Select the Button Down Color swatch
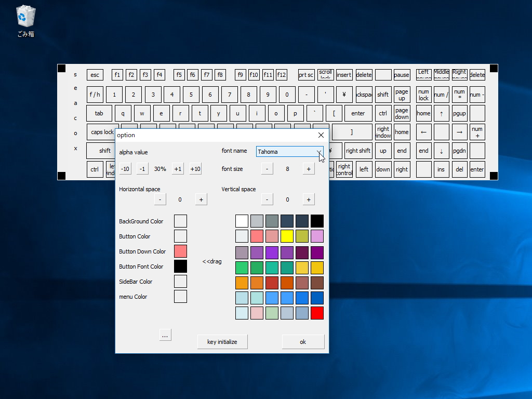Viewport: 532px width, 399px height. [x=180, y=251]
